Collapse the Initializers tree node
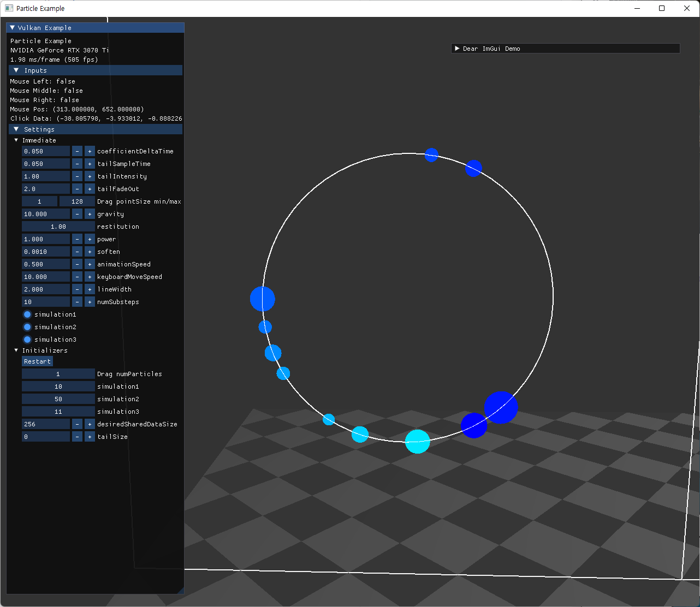Screen dimensions: 700x607 coord(16,350)
